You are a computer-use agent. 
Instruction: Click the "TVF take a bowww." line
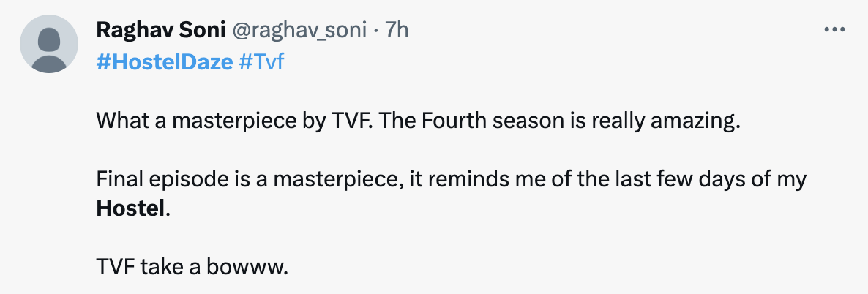coord(192,268)
